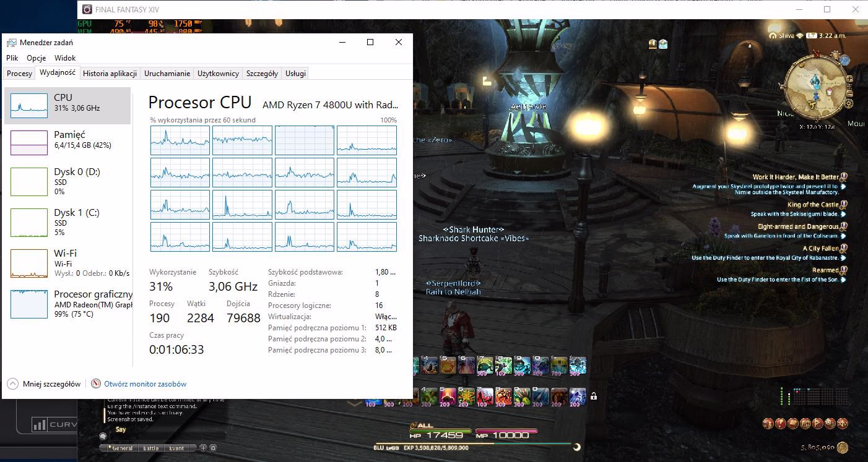Click the A City Fallen quest title
Image resolution: width=868 pixels, height=462 pixels.
tap(821, 248)
